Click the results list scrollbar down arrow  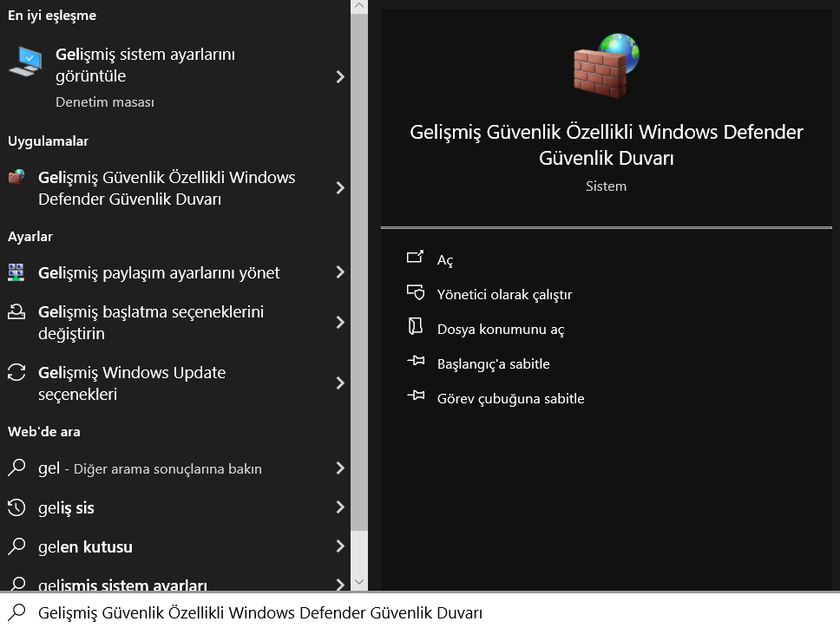359,582
